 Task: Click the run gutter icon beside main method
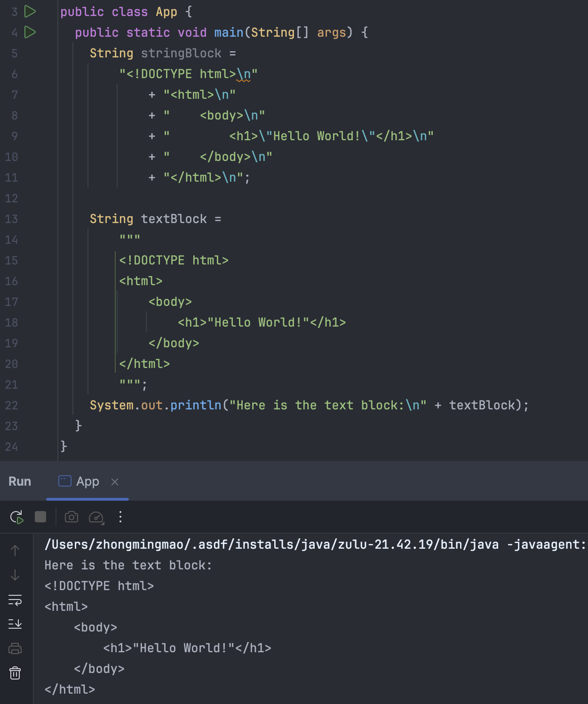[x=30, y=32]
